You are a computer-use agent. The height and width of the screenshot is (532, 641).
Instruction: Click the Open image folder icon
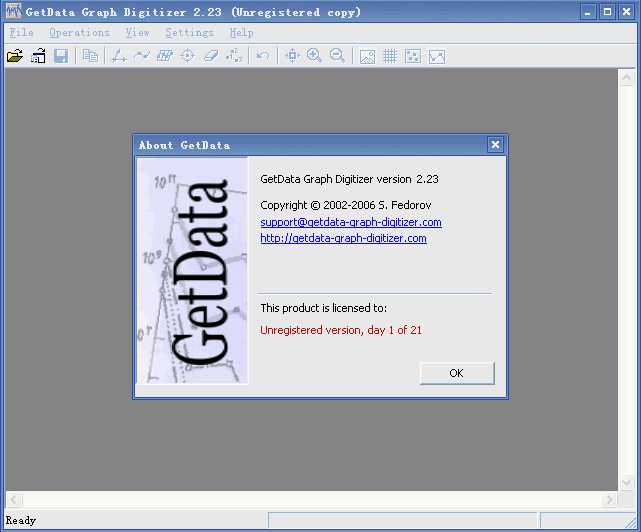[15, 56]
